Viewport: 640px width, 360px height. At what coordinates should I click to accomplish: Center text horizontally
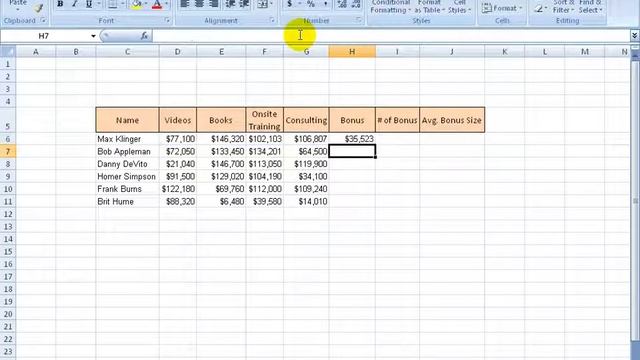[x=199, y=4]
